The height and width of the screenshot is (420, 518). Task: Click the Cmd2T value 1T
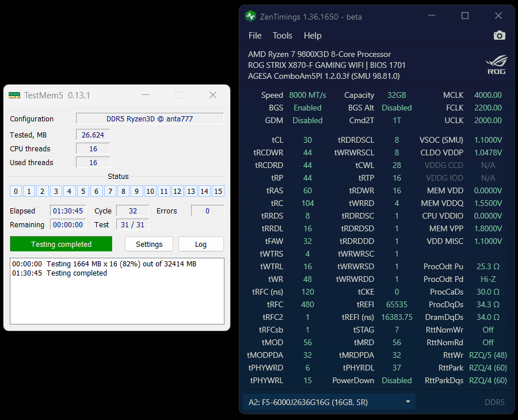tap(397, 120)
